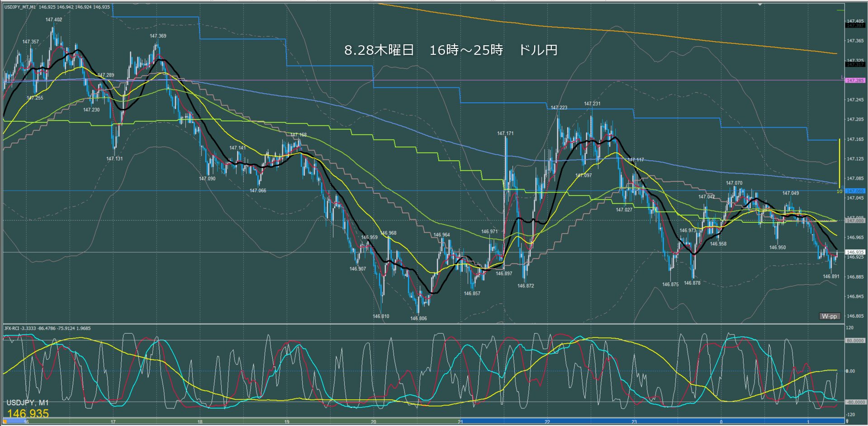Click the gray 147.000 price level tag
This screenshot has width=868, height=426.
click(x=855, y=220)
